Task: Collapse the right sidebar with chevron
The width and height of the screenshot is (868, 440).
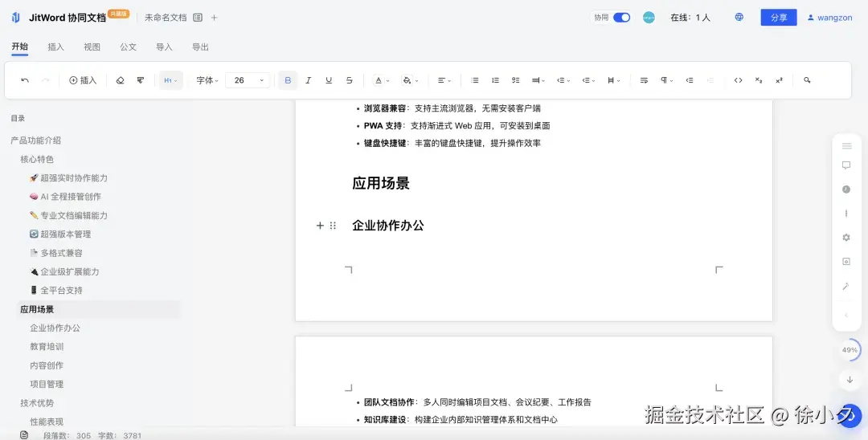Action: (x=846, y=315)
